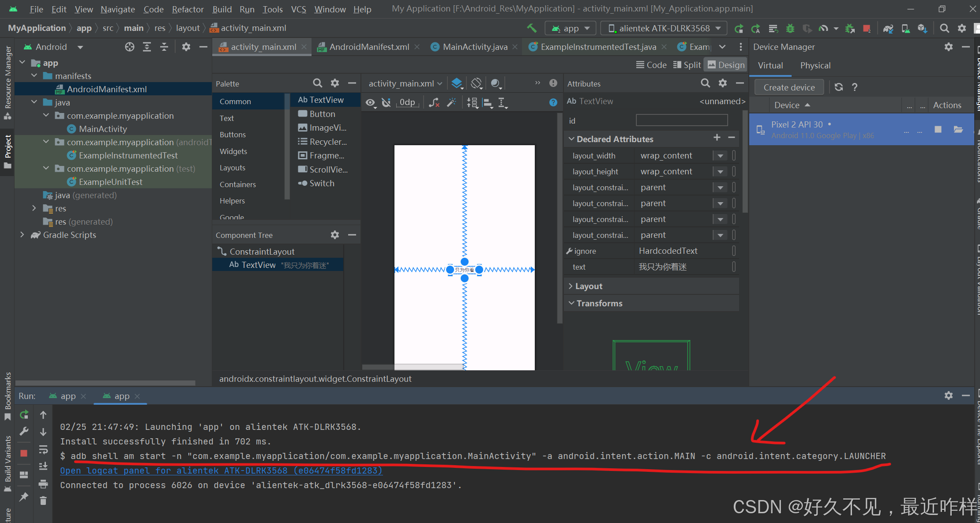Screen dimensions: 980x523
Task: Click the Create device button
Action: (789, 87)
